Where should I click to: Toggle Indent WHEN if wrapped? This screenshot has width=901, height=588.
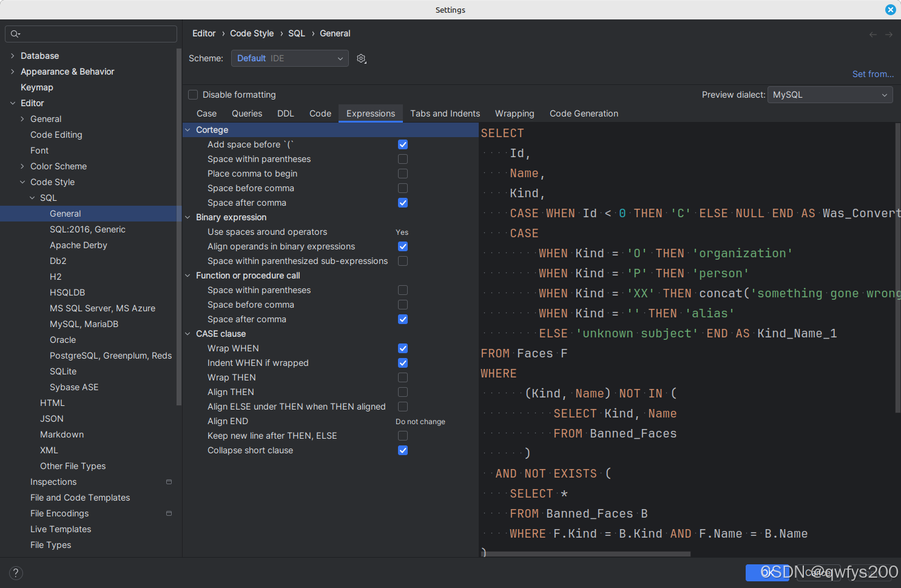pos(403,363)
